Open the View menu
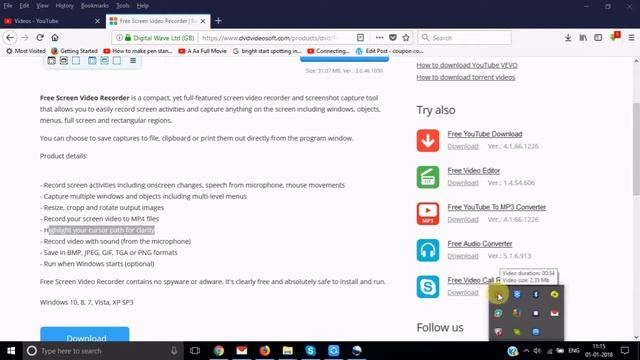Image resolution: width=640 pixels, height=360 pixels. 42,6
